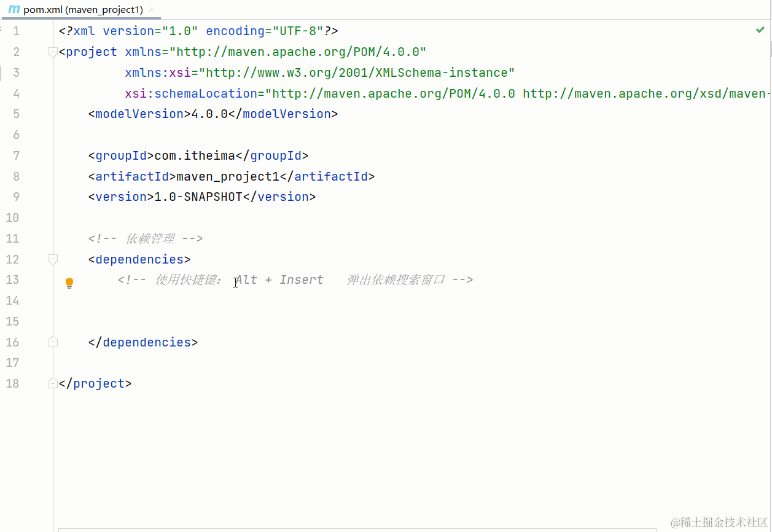Click line number 14 in gutter
This screenshot has width=772, height=532.
point(12,300)
